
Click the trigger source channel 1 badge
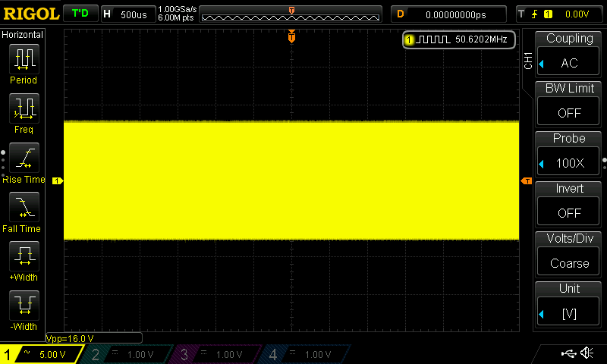[548, 14]
